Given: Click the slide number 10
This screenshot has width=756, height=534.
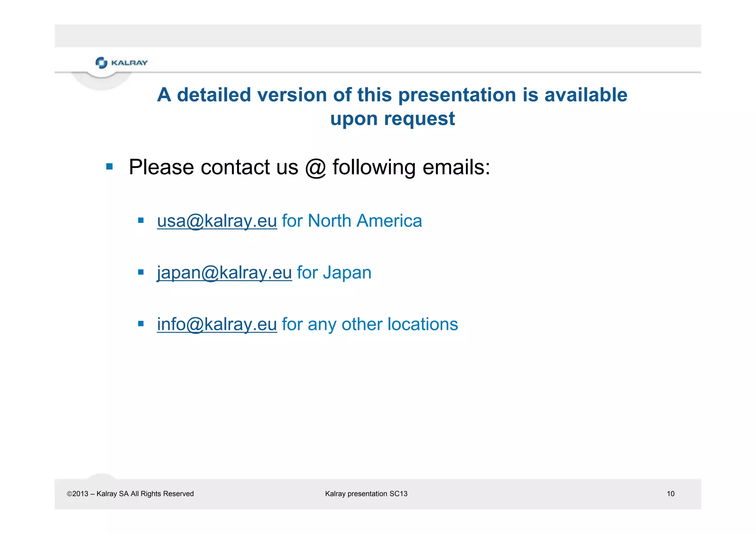Looking at the screenshot, I should (x=670, y=494).
